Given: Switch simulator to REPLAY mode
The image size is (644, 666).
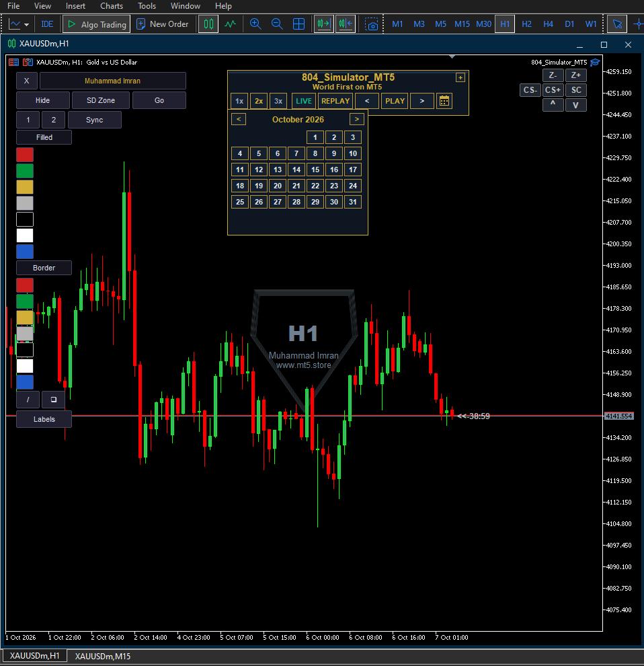Looking at the screenshot, I should (335, 101).
